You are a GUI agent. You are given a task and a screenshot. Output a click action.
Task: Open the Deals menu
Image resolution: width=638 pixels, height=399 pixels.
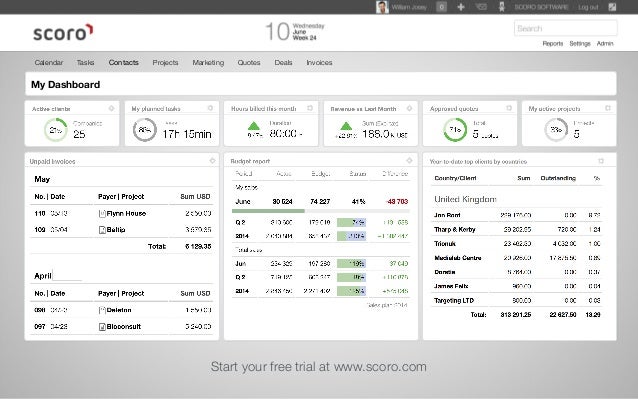click(x=283, y=63)
